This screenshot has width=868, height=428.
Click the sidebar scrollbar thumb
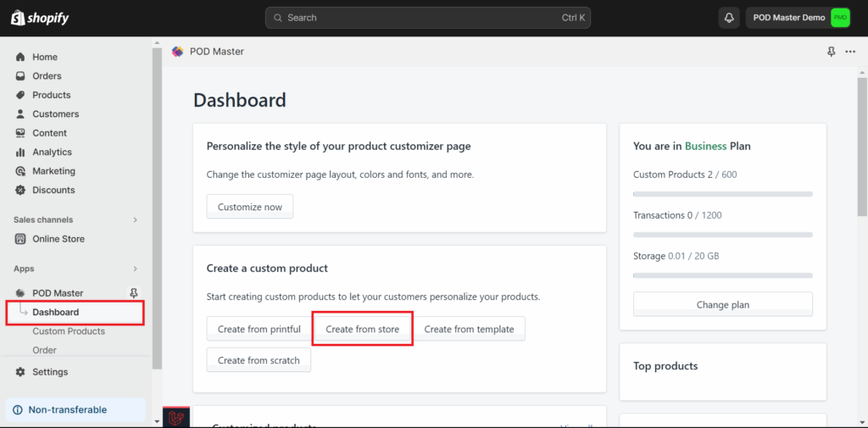coord(157,210)
